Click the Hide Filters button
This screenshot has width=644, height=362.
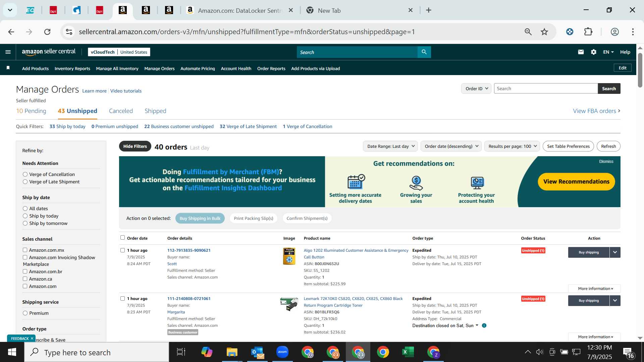coord(135,146)
